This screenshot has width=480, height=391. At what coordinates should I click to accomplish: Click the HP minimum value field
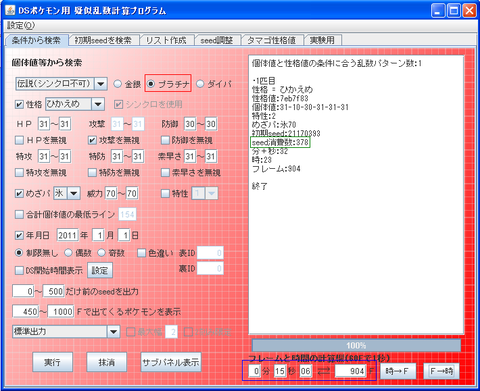tap(44, 124)
